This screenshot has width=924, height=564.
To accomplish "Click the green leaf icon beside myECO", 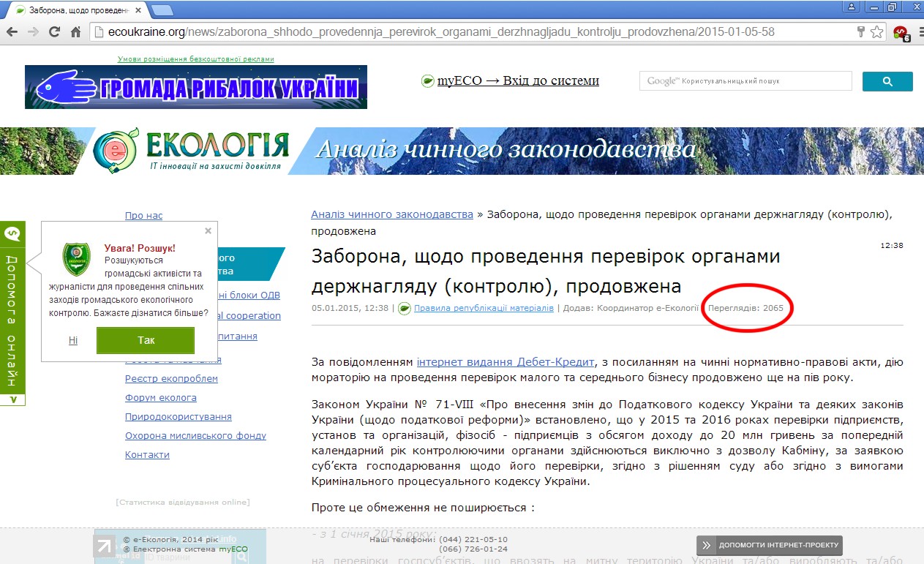I will coord(428,81).
